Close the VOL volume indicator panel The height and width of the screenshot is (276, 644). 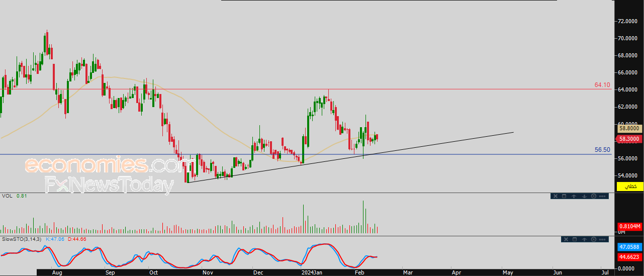point(556,196)
